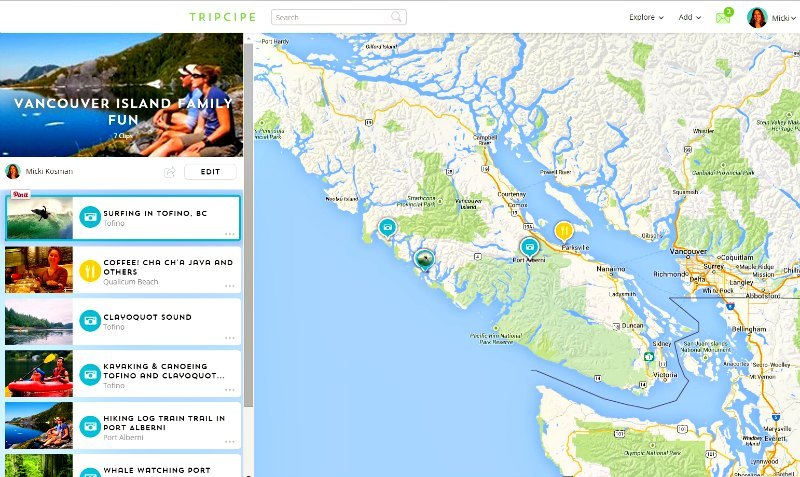Click the surfing photo map marker near Tofino
The width and height of the screenshot is (800, 477).
pyautogui.click(x=425, y=260)
